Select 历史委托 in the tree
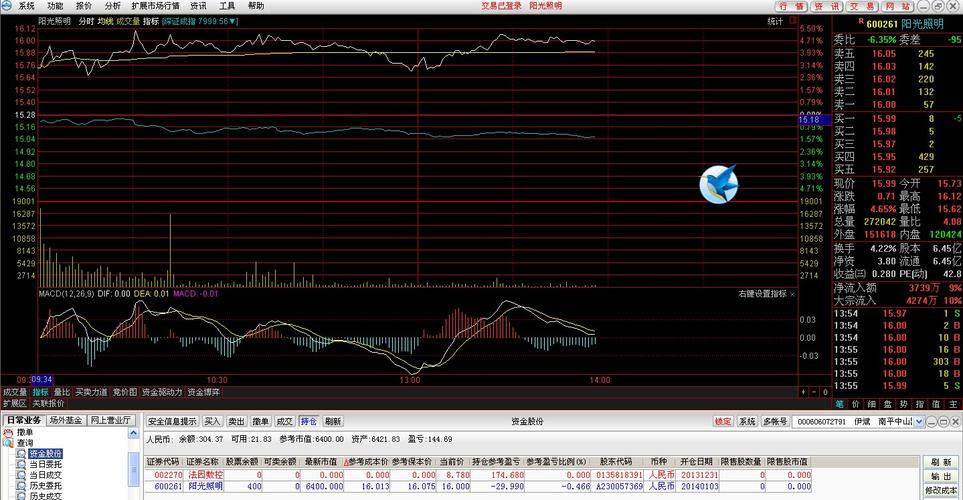 (x=45, y=485)
